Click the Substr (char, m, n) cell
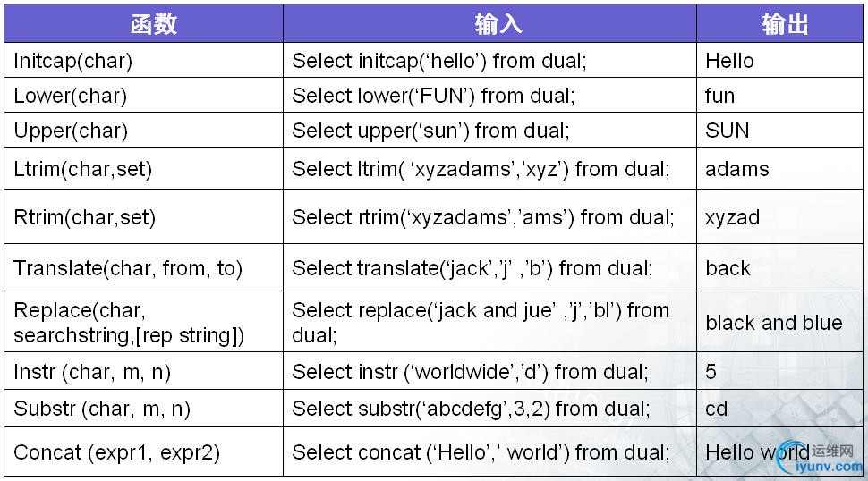The height and width of the screenshot is (481, 868). tap(143, 409)
